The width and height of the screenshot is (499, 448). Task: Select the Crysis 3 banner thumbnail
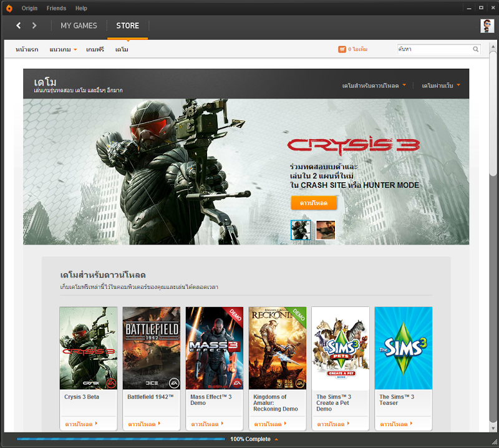(x=301, y=230)
